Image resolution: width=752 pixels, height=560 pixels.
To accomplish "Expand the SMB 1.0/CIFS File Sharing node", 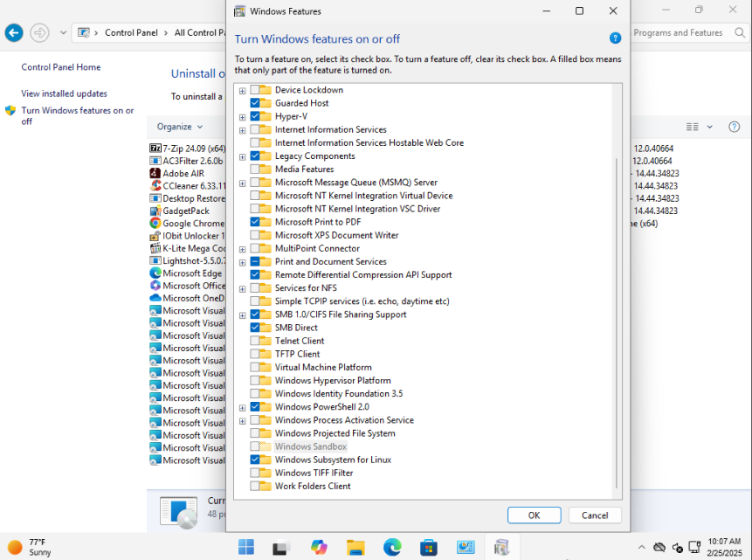I will click(243, 315).
